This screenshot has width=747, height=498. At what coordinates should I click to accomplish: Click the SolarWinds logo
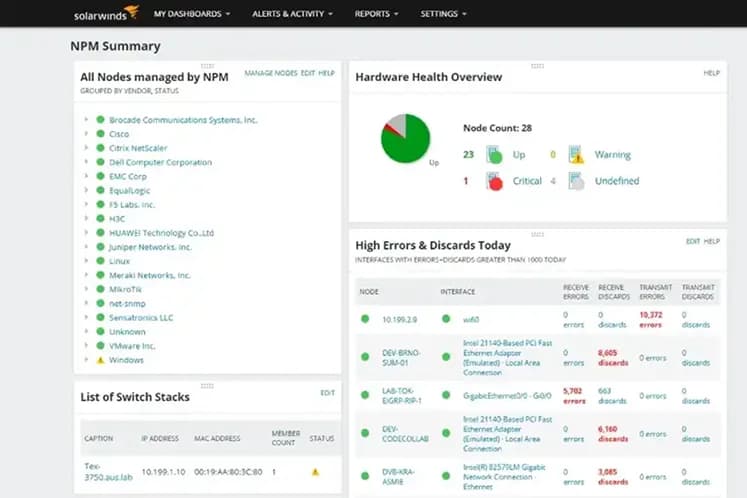coord(106,13)
